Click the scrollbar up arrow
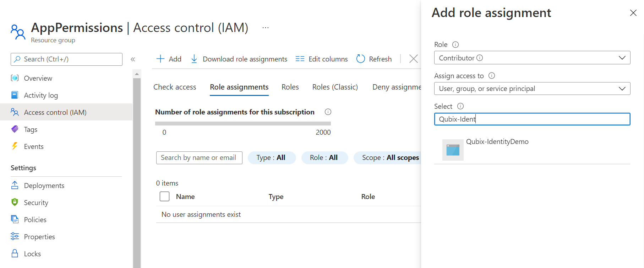The width and height of the screenshot is (644, 268). tap(137, 74)
